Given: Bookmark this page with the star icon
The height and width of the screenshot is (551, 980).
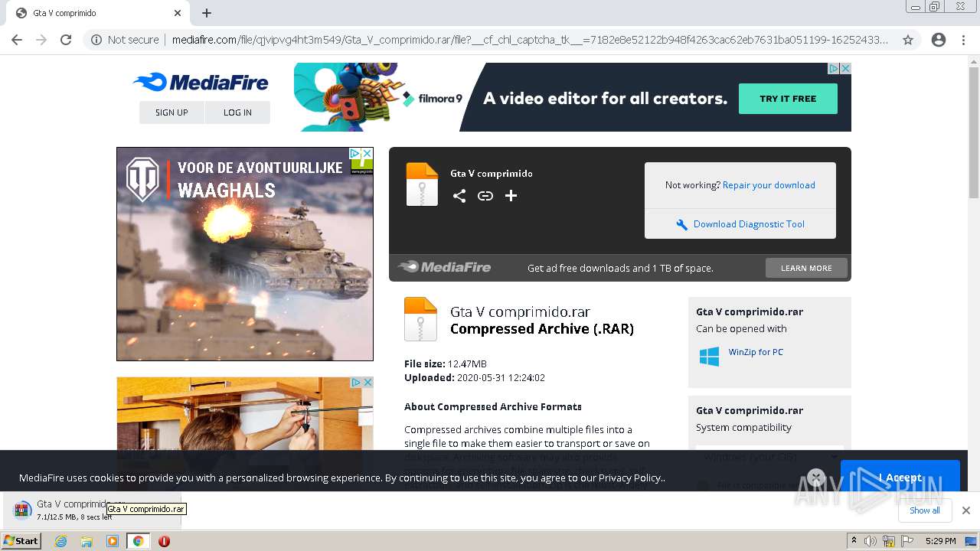Looking at the screenshot, I should tap(908, 40).
